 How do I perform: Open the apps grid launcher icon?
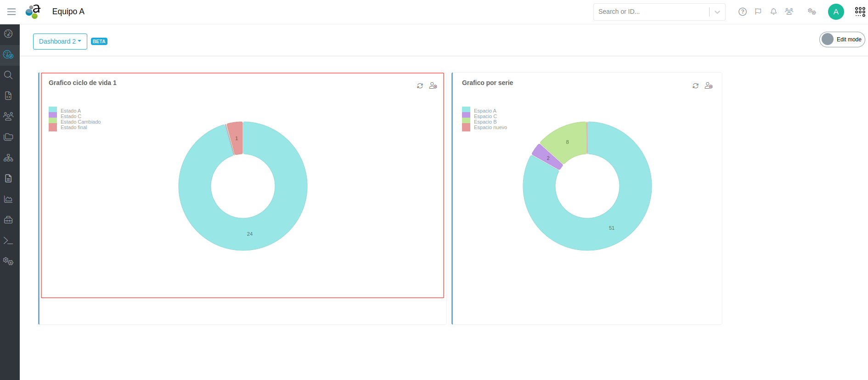[860, 12]
